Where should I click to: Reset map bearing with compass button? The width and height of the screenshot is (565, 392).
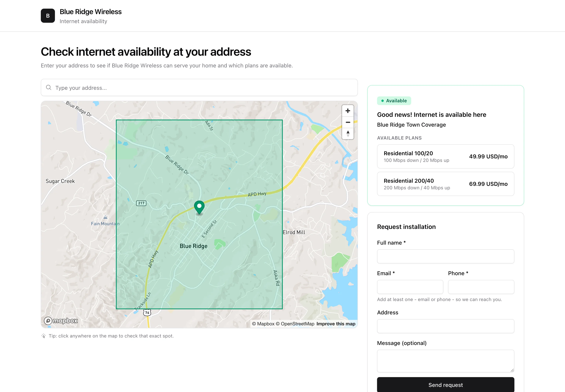[348, 134]
